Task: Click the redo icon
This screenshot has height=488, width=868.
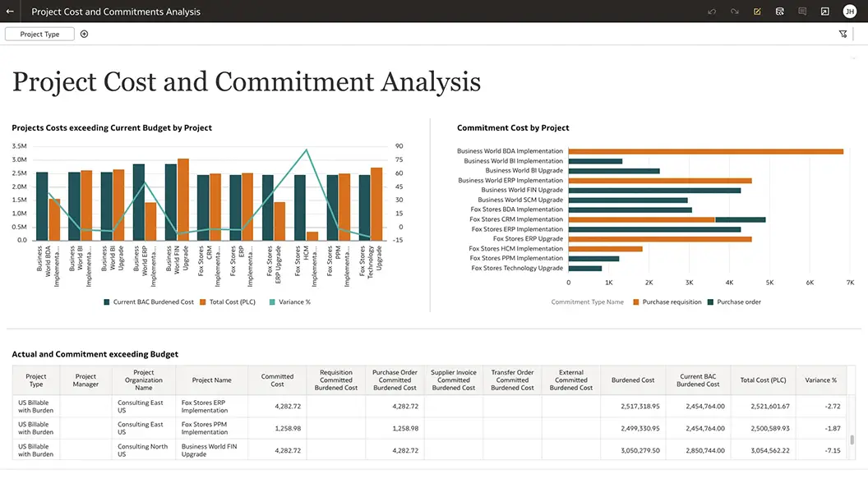Action: (x=734, y=12)
